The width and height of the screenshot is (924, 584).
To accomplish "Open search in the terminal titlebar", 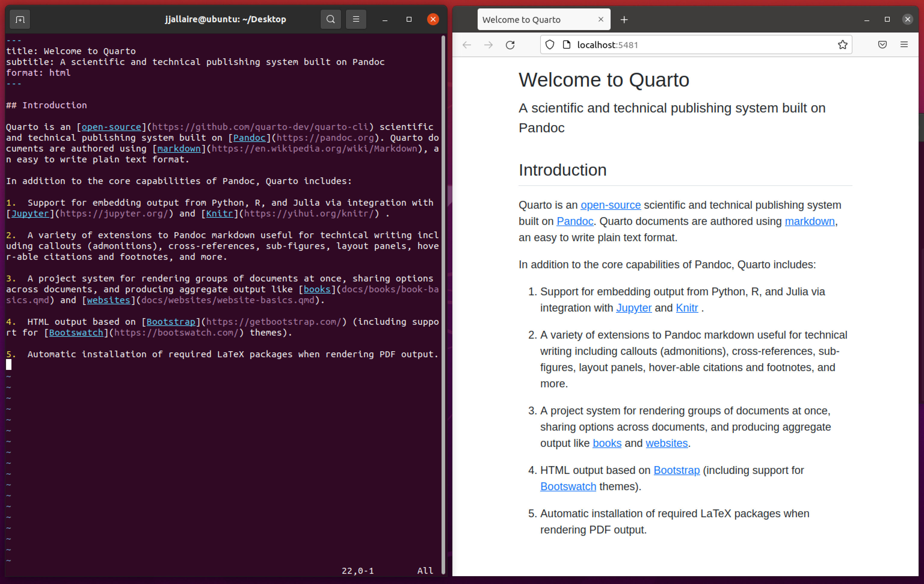I will tap(330, 19).
